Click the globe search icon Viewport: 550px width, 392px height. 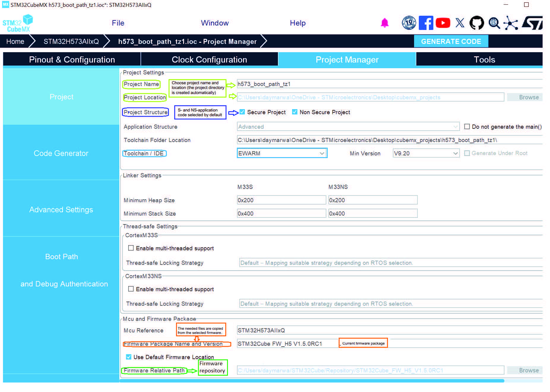point(494,23)
